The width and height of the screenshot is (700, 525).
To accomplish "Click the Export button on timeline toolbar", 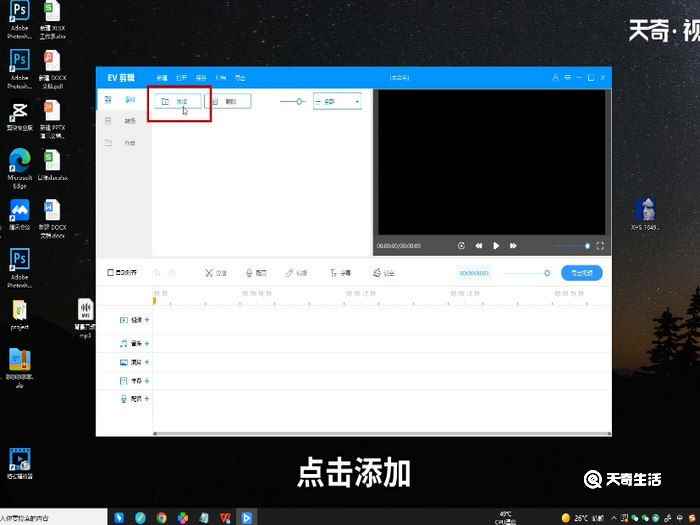I will [x=581, y=272].
